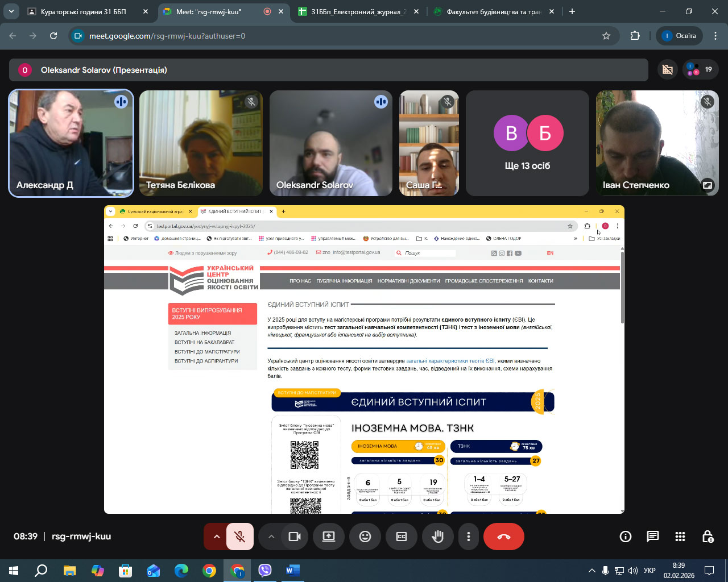Open the emoji reactions button
The image size is (728, 582).
365,537
